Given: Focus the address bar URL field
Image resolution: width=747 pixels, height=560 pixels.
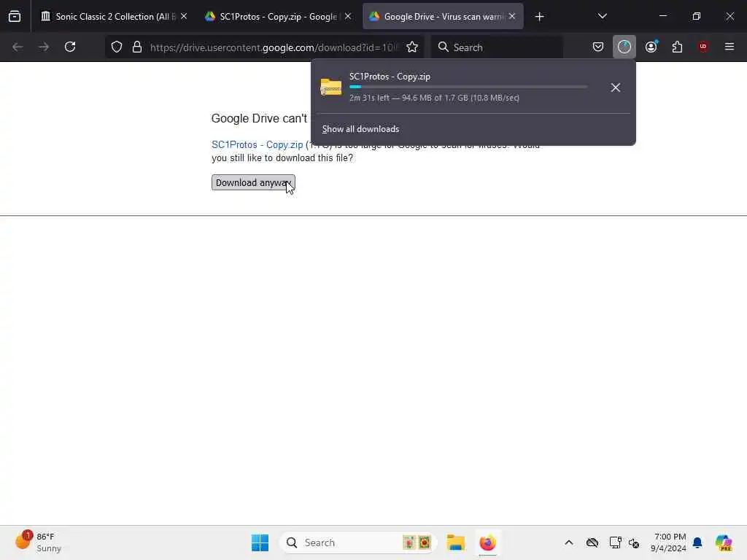Looking at the screenshot, I should [274, 47].
